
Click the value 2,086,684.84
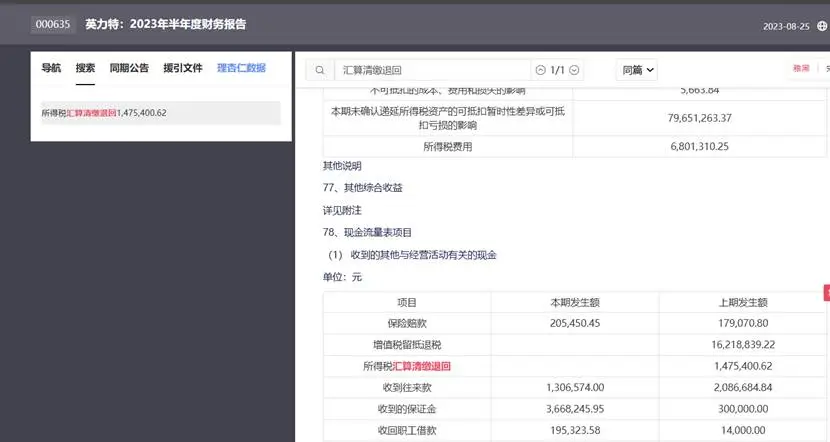[743, 387]
